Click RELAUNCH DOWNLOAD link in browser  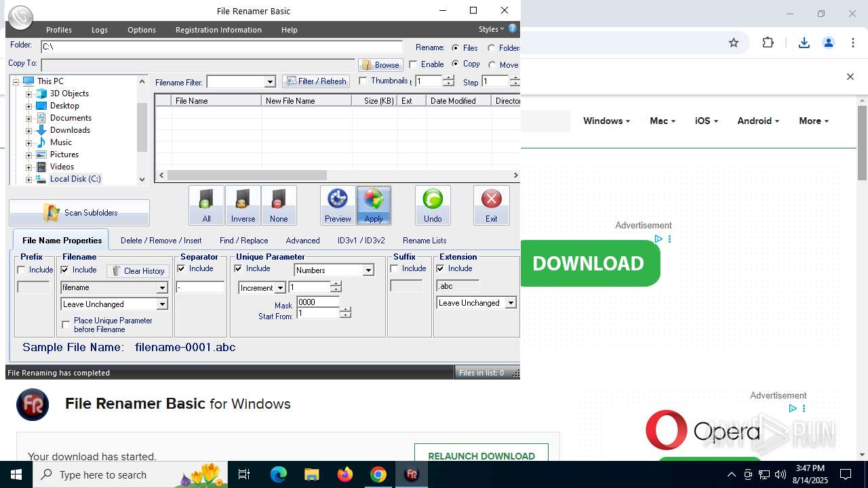[x=481, y=456]
